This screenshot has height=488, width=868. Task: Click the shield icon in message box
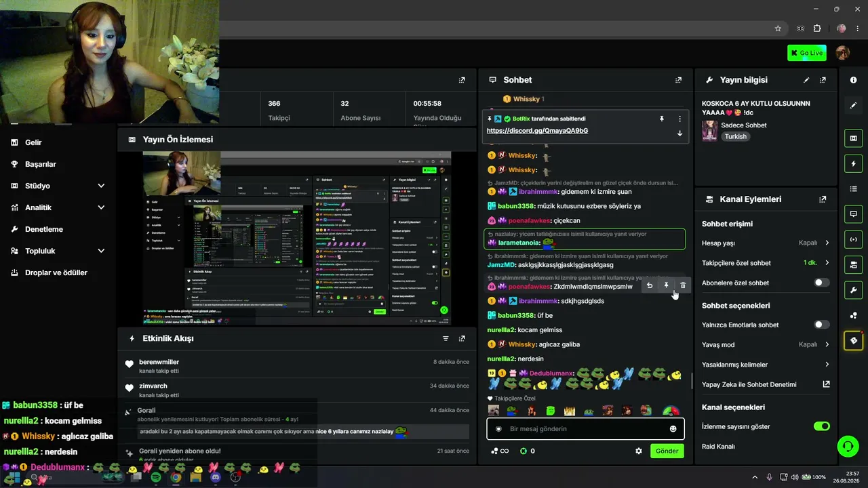[x=498, y=429]
